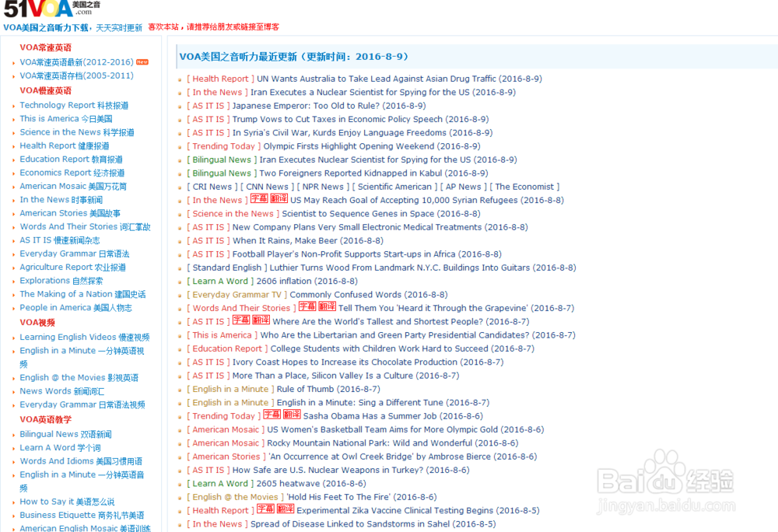This screenshot has height=532, width=778.
Task: Click 字幕 icon on Tallest and Shortest People row
Action: point(241,320)
